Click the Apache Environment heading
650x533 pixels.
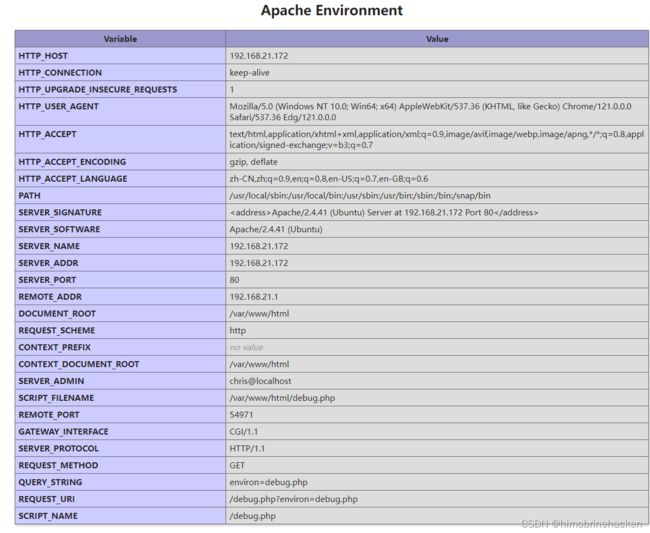332,10
